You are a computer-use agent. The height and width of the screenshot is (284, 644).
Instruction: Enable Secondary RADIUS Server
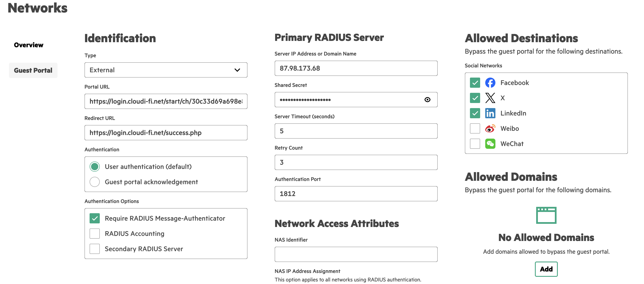tap(94, 249)
